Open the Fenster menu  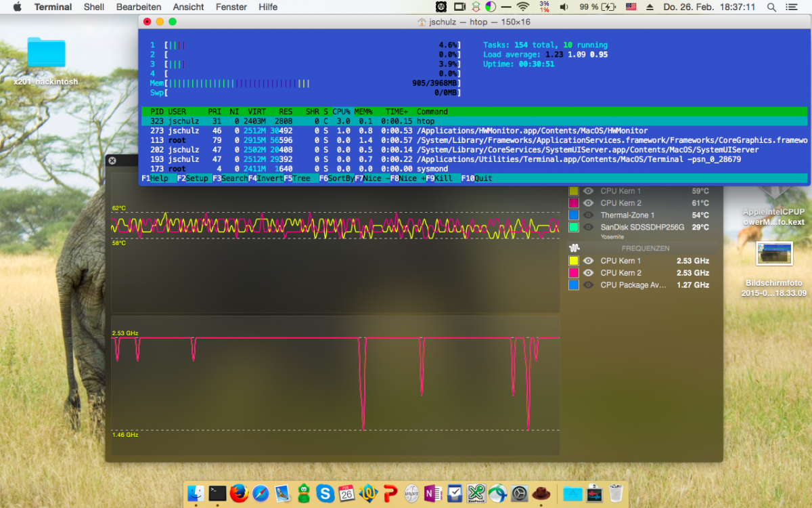231,7
